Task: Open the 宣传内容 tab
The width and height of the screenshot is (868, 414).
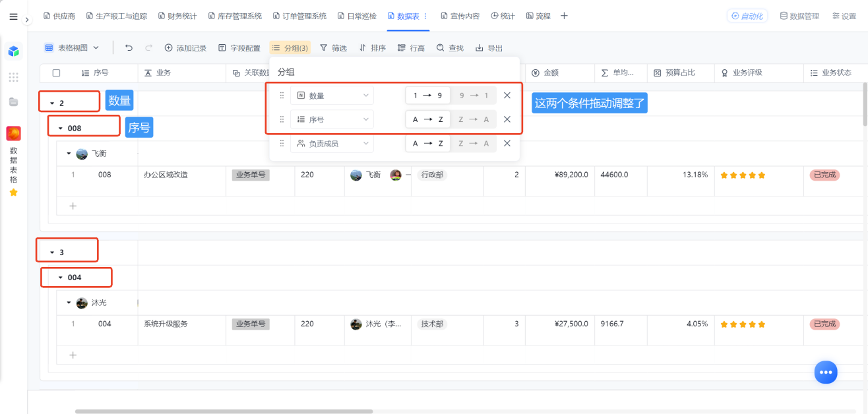Action: tap(460, 16)
